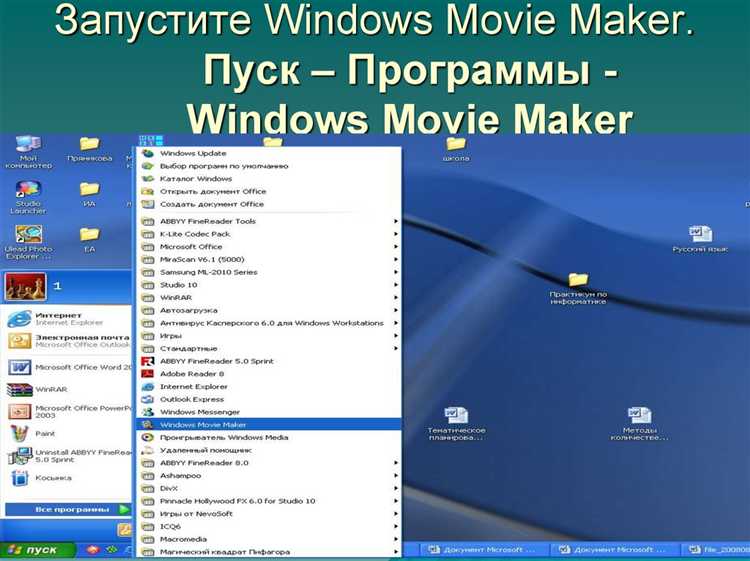This screenshot has width=750, height=561.
Task: Expand Магический квадрат Пифагора group
Action: pyautogui.click(x=269, y=552)
